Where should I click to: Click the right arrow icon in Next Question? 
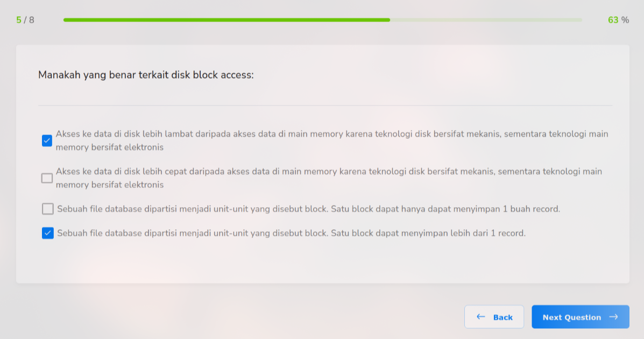(x=613, y=317)
